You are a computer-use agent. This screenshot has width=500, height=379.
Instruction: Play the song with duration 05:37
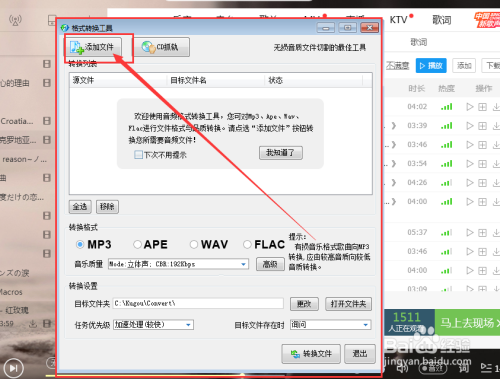point(470,233)
